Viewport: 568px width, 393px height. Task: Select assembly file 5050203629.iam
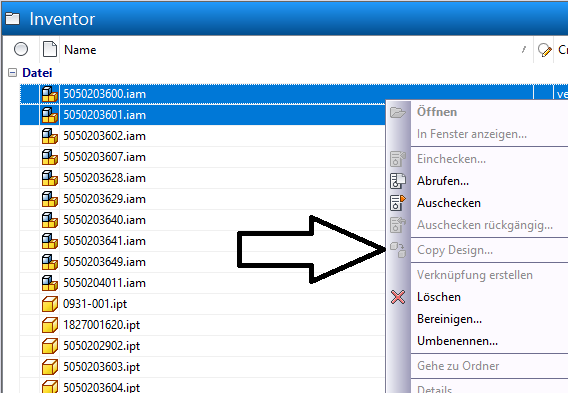tap(105, 199)
